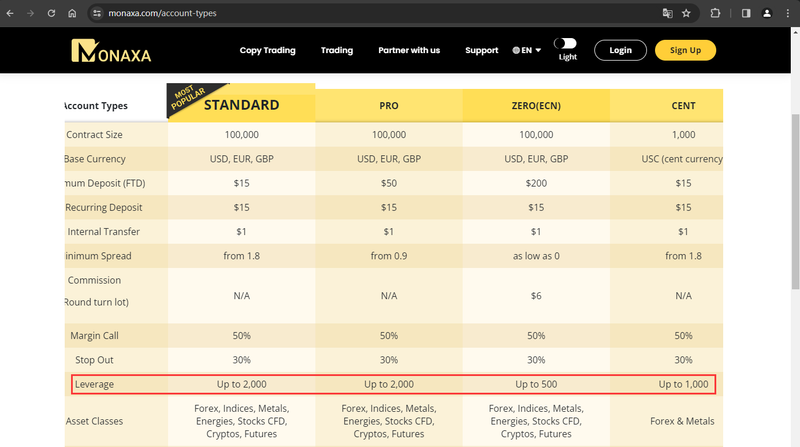Click the $6 commission value
This screenshot has width=800, height=447.
click(536, 296)
